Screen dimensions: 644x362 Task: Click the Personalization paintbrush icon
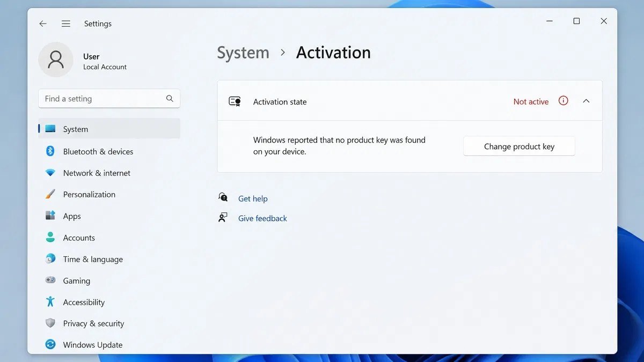pos(50,194)
